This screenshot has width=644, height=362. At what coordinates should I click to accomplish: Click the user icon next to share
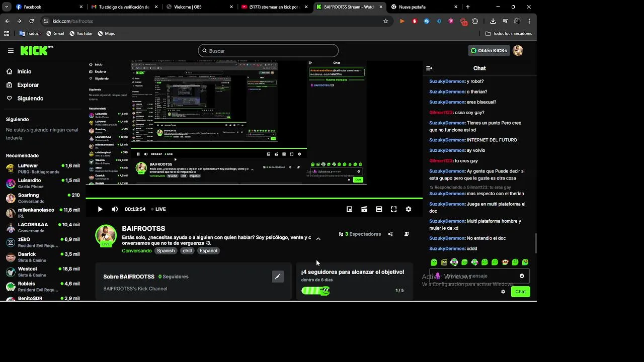(x=407, y=234)
